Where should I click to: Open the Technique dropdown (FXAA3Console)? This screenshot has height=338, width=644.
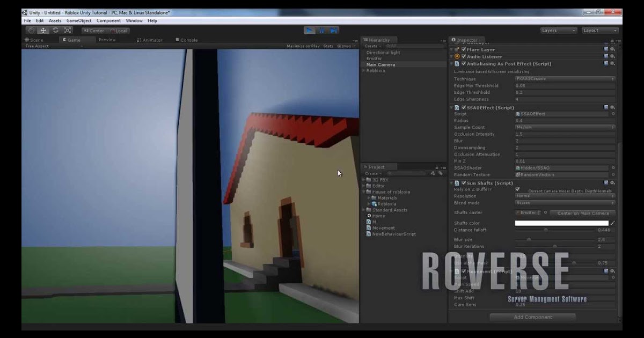click(565, 79)
